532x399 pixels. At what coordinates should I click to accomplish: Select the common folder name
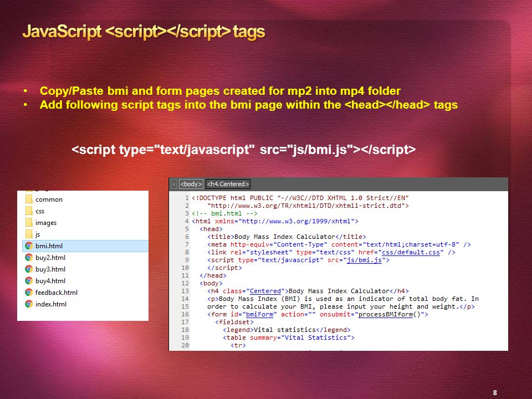[x=49, y=199]
